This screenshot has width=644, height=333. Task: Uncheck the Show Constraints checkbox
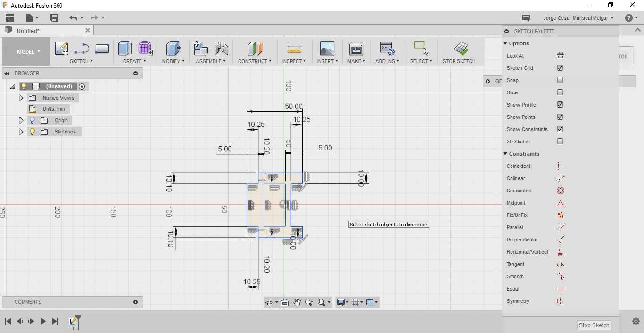pyautogui.click(x=560, y=129)
